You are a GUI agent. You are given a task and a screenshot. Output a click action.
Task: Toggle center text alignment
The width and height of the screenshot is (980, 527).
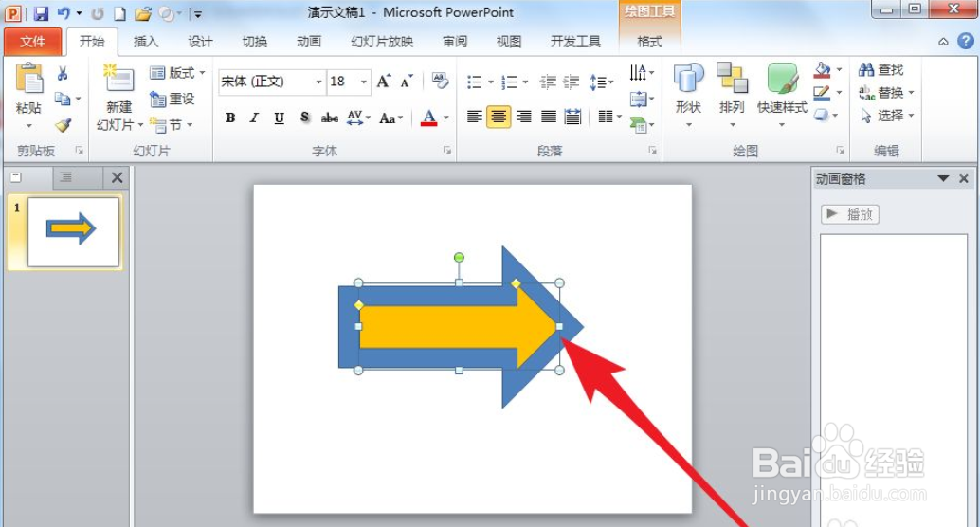pyautogui.click(x=499, y=117)
